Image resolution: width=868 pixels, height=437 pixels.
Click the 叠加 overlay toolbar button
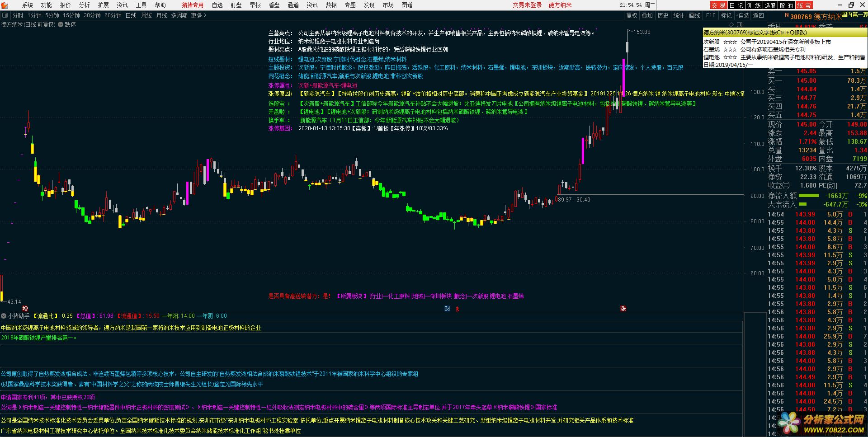coord(647,15)
